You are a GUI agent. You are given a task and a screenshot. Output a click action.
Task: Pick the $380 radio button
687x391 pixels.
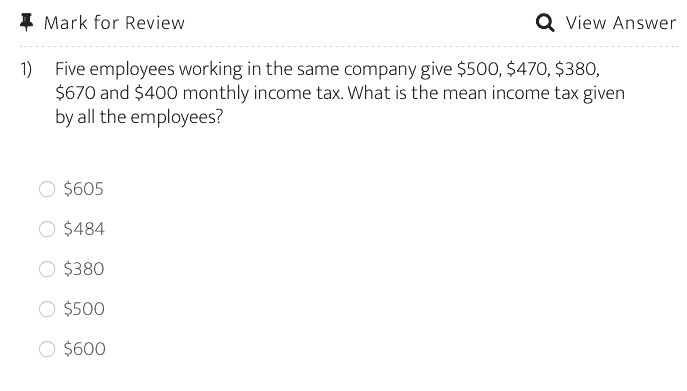47,269
